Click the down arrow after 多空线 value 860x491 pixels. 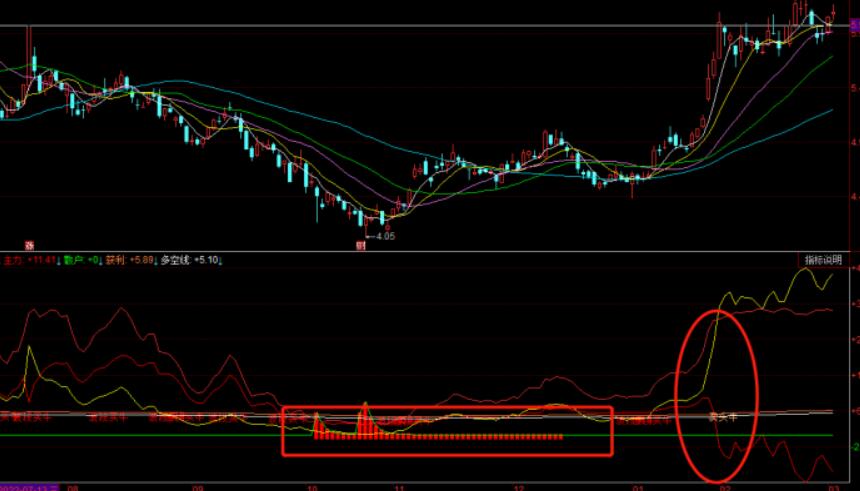click(x=221, y=260)
